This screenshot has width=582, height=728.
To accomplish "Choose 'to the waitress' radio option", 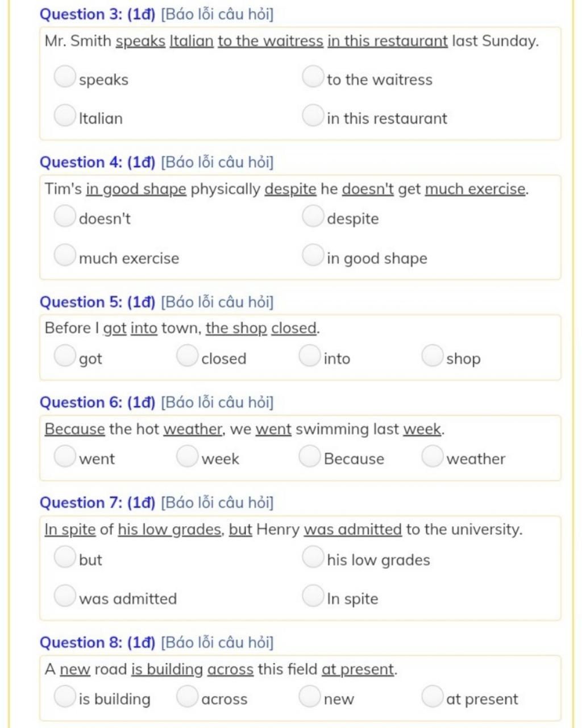I will tap(313, 76).
